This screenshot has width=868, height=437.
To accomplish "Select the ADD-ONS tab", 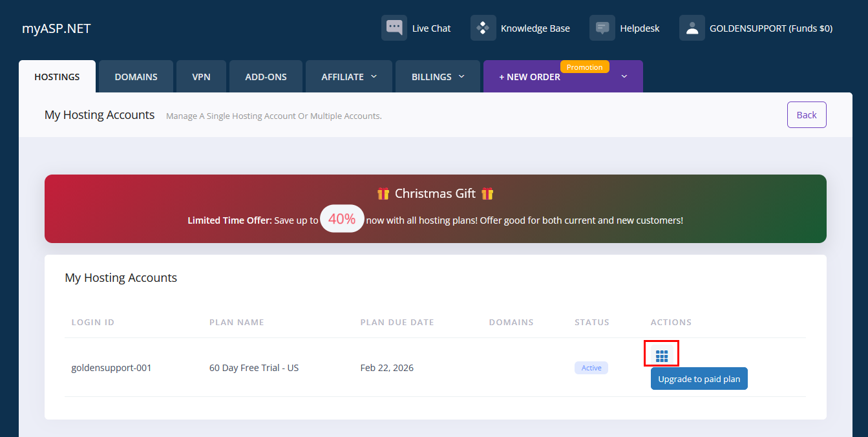I will [266, 77].
